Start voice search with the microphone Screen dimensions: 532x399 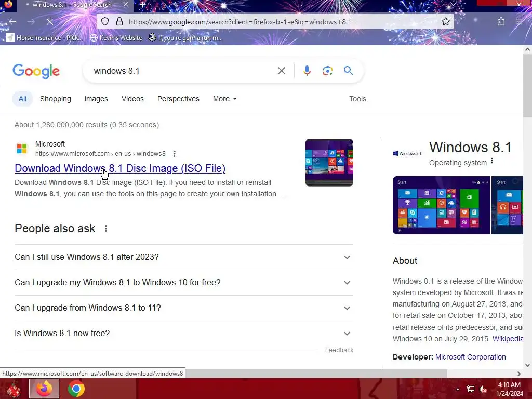point(307,71)
